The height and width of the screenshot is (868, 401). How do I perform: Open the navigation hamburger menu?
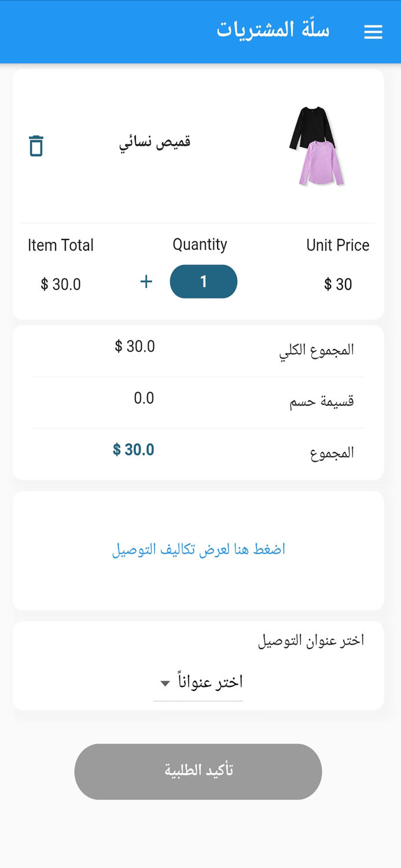point(373,32)
